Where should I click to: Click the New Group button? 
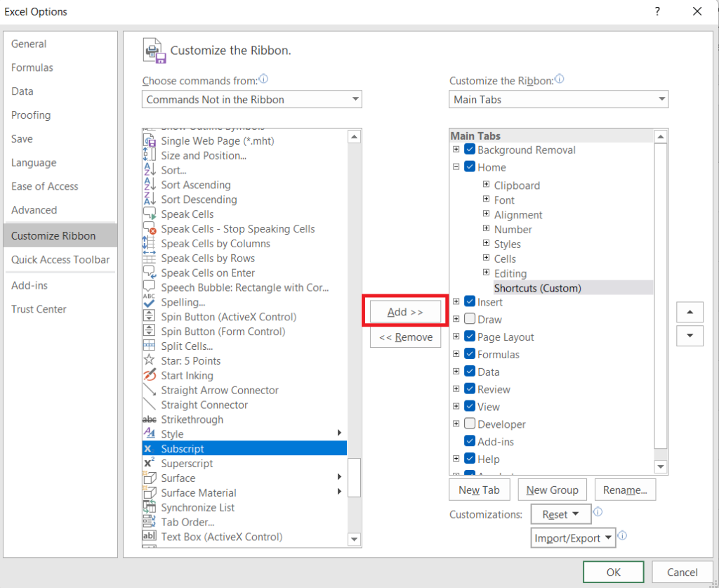[x=552, y=490]
